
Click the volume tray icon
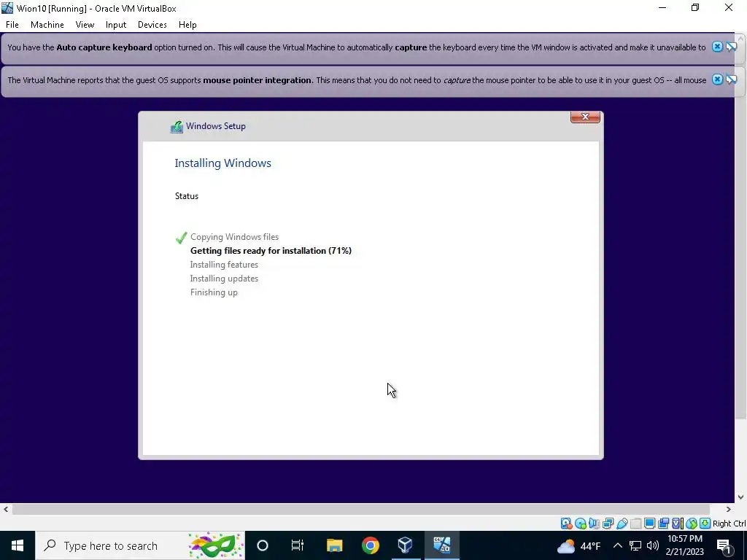pos(653,545)
